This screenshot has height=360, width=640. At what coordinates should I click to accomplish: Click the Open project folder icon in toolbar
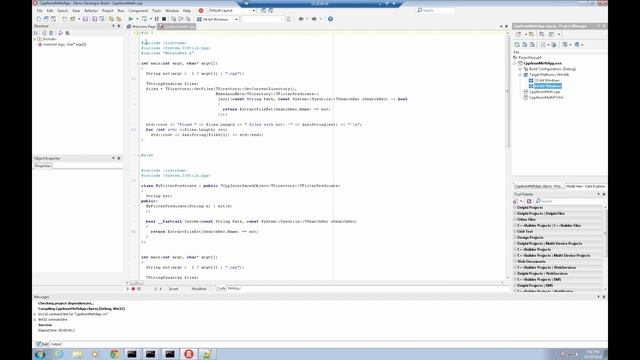(x=73, y=19)
